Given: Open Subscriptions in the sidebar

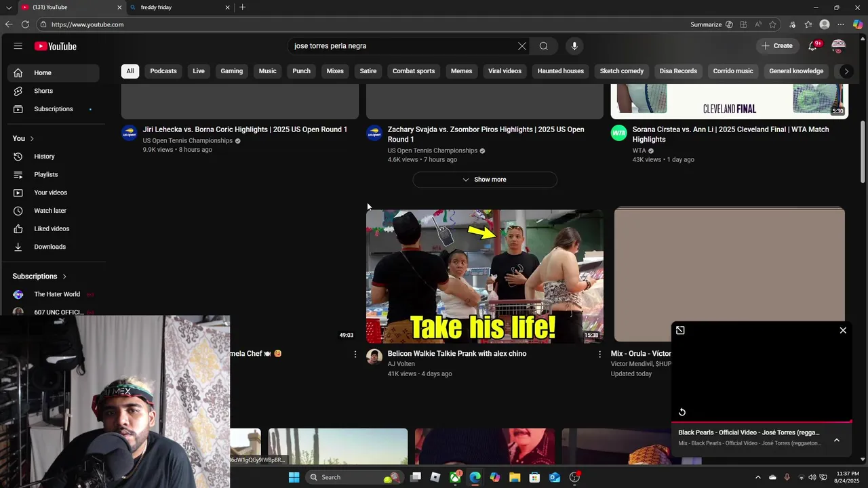Looking at the screenshot, I should click(54, 109).
